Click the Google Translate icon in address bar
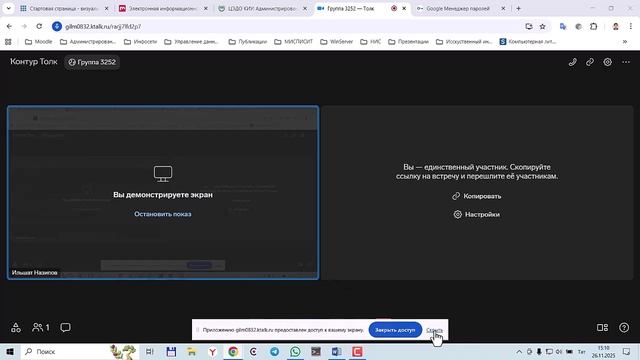This screenshot has height=360, width=640. (563, 27)
